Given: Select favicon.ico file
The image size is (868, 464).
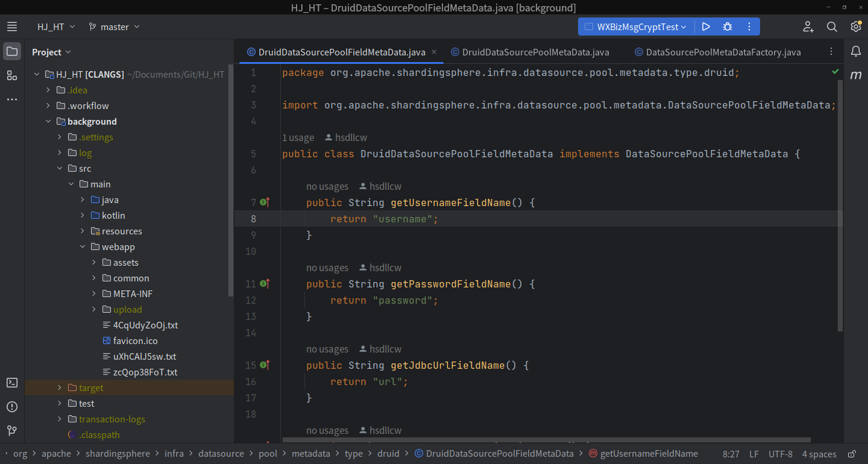Looking at the screenshot, I should [x=130, y=341].
